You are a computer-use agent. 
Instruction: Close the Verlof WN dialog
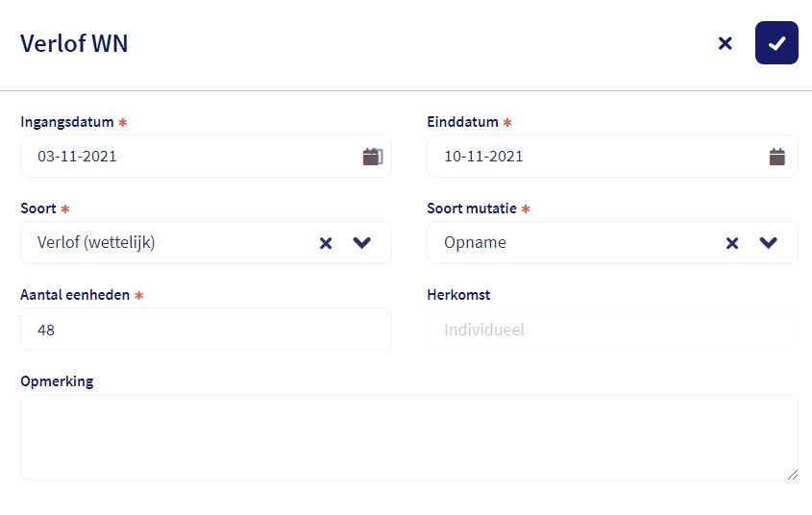[x=726, y=43]
